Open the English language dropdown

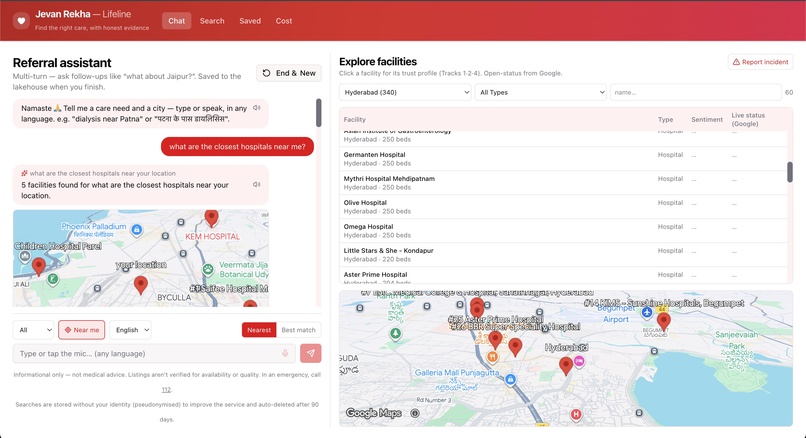131,330
